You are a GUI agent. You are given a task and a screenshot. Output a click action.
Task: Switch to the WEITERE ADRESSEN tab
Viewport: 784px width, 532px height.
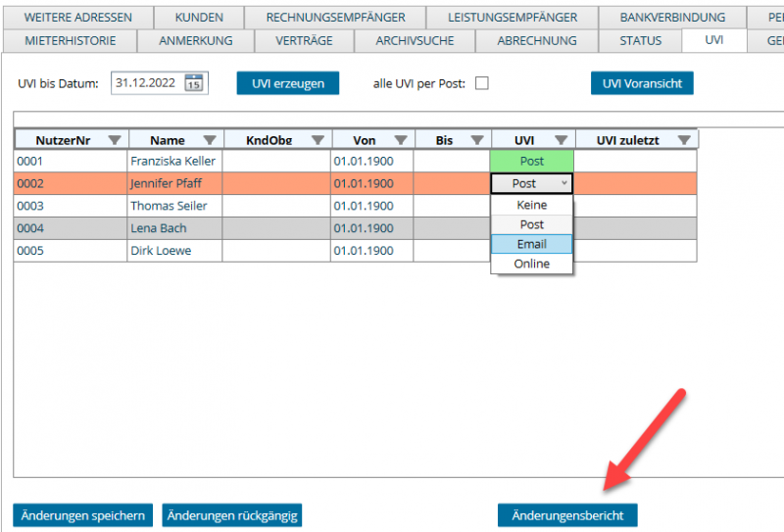click(x=78, y=18)
